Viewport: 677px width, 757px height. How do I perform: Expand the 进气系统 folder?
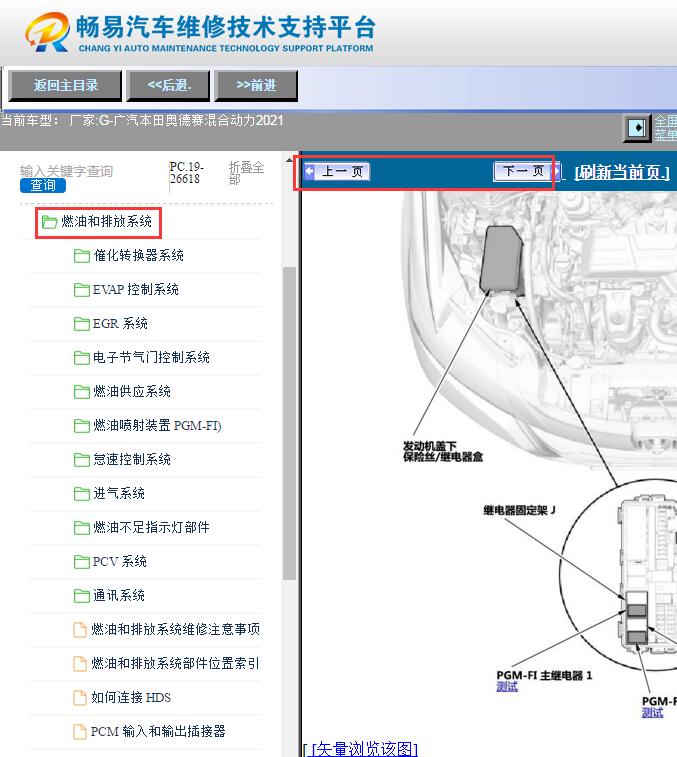pyautogui.click(x=119, y=493)
